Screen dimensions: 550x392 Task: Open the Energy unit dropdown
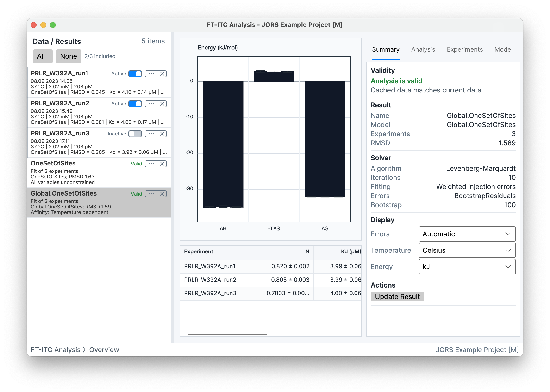coord(467,267)
